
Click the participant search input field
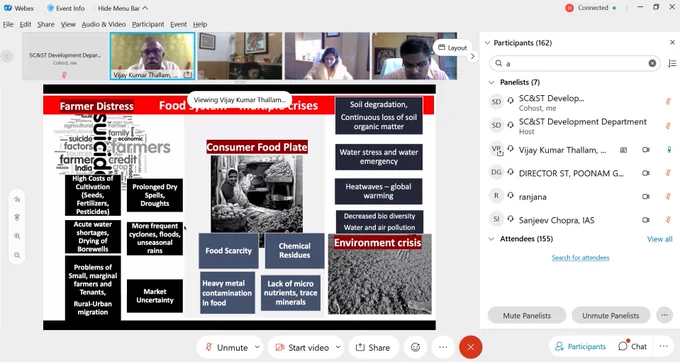(574, 63)
